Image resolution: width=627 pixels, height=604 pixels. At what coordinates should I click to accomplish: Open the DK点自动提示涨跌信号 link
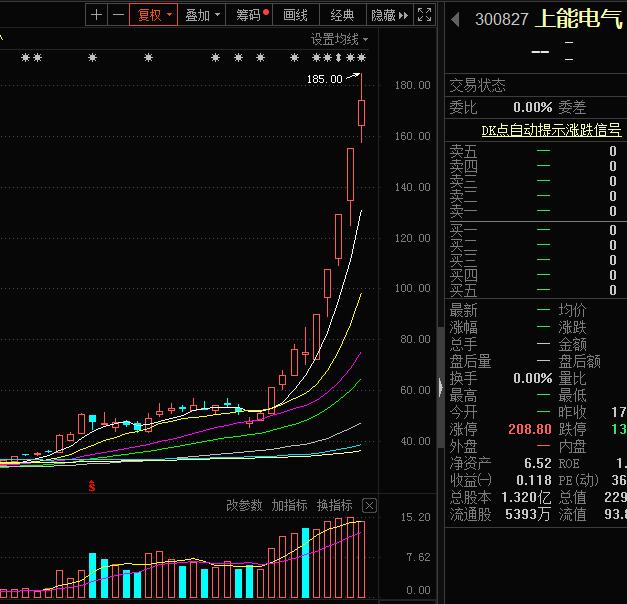click(551, 130)
